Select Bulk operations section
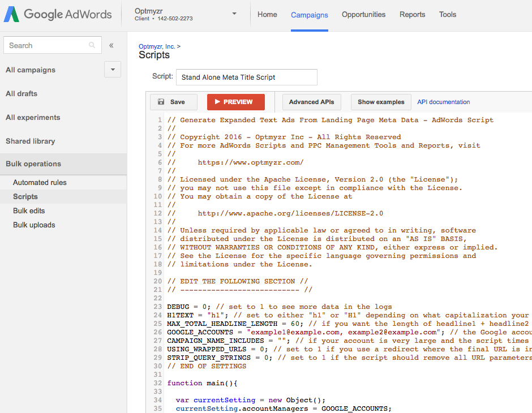This screenshot has width=532, height=413. point(63,164)
